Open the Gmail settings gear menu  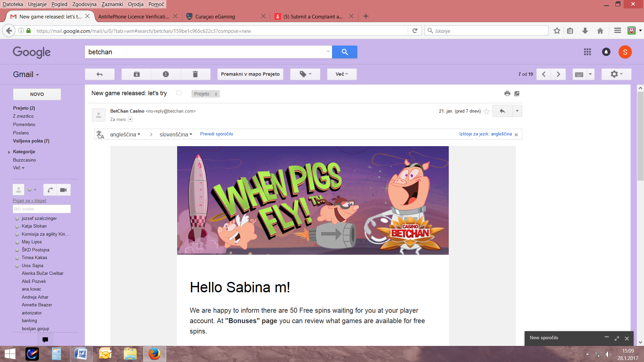click(616, 74)
